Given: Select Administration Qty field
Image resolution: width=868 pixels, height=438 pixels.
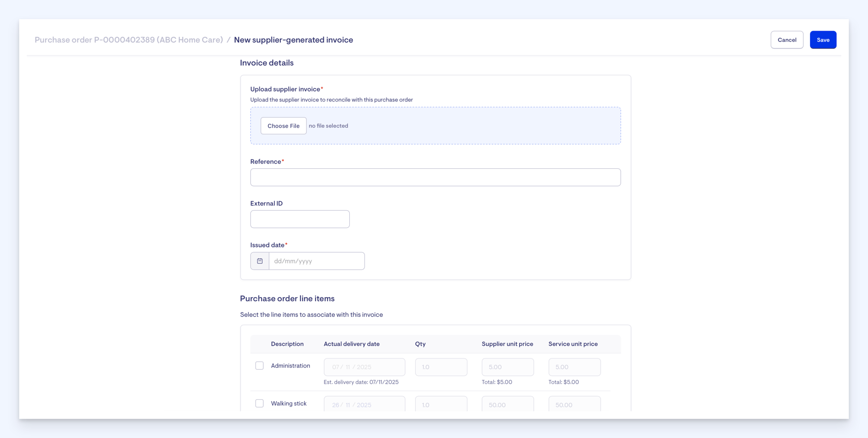Looking at the screenshot, I should click(x=441, y=367).
